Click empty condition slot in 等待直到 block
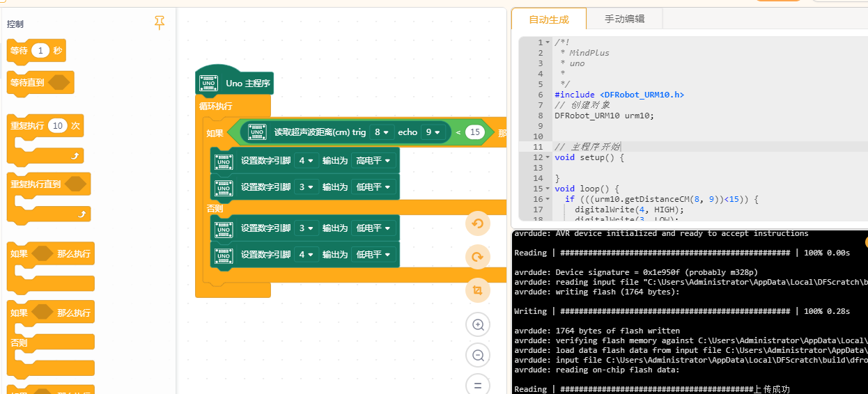This screenshot has width=868, height=394. click(x=59, y=82)
